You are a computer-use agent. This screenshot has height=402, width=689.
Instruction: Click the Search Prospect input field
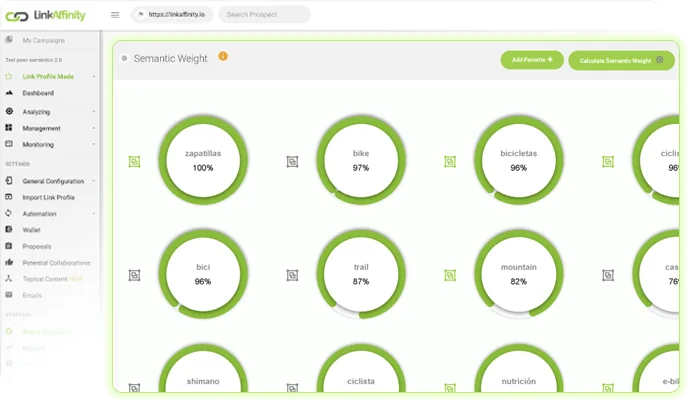[264, 15]
